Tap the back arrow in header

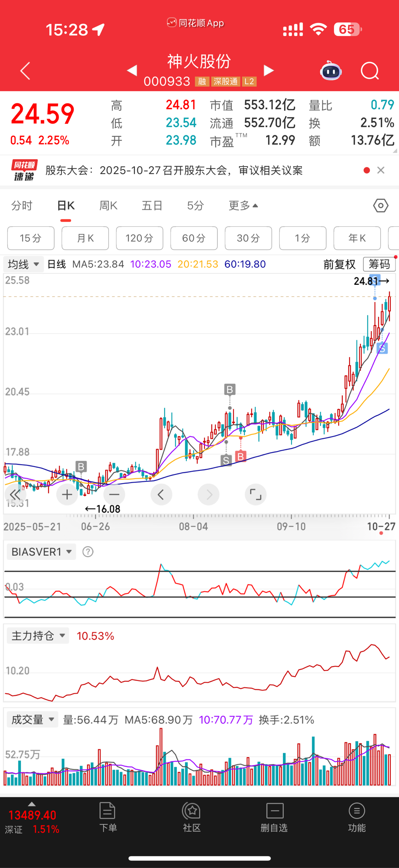25,71
